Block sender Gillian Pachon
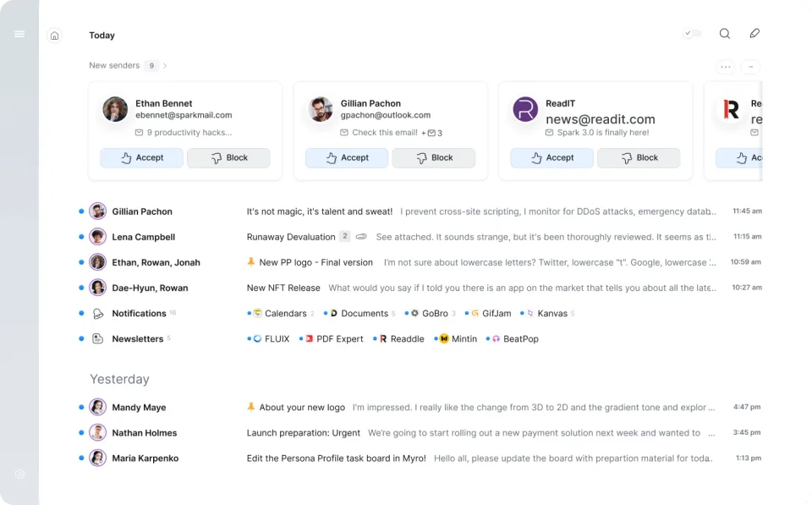812x505 pixels. click(433, 158)
